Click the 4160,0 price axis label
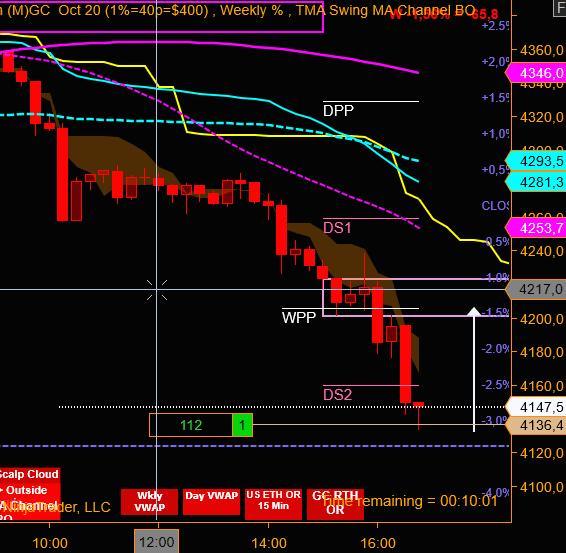Image resolution: width=566 pixels, height=553 pixels. [541, 386]
